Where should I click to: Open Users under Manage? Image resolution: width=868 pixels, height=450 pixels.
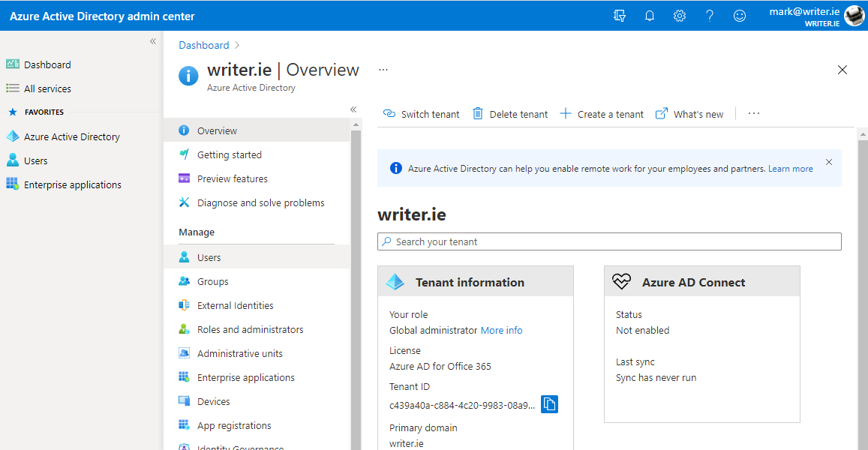click(x=257, y=257)
